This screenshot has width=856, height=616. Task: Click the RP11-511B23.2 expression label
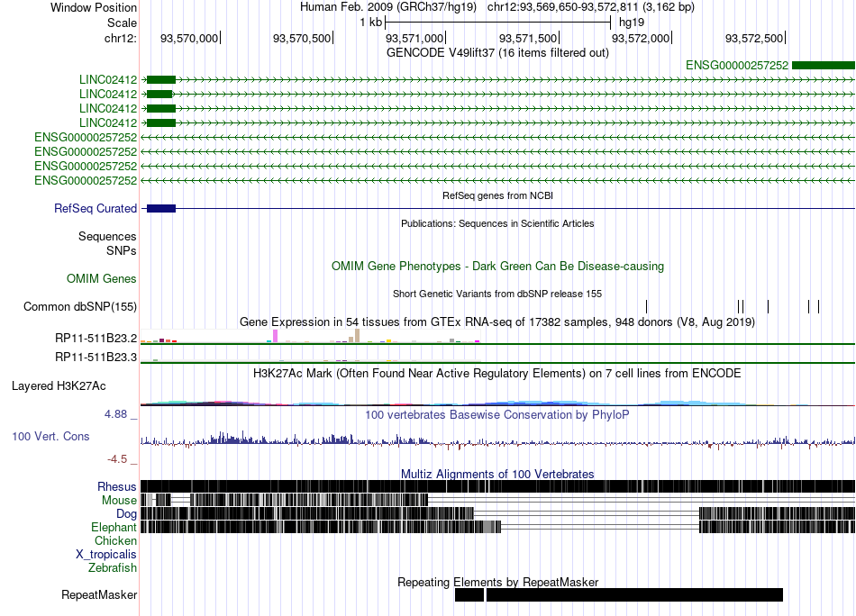96,339
